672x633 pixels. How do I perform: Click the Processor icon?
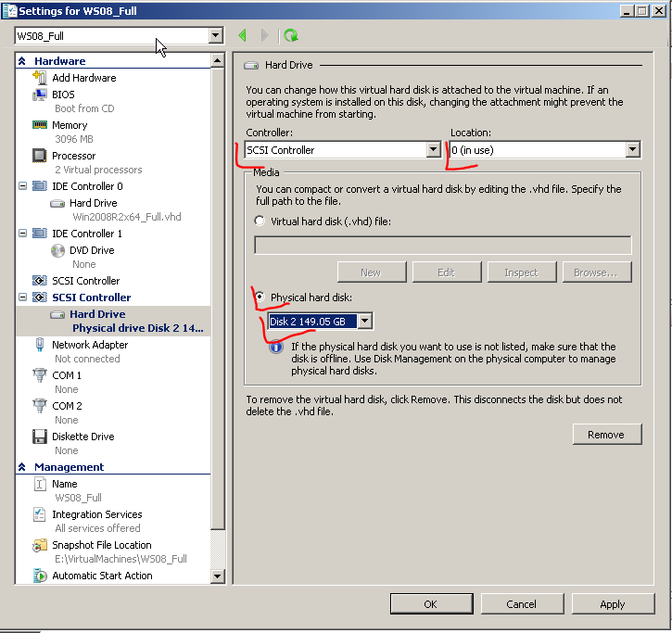40,155
